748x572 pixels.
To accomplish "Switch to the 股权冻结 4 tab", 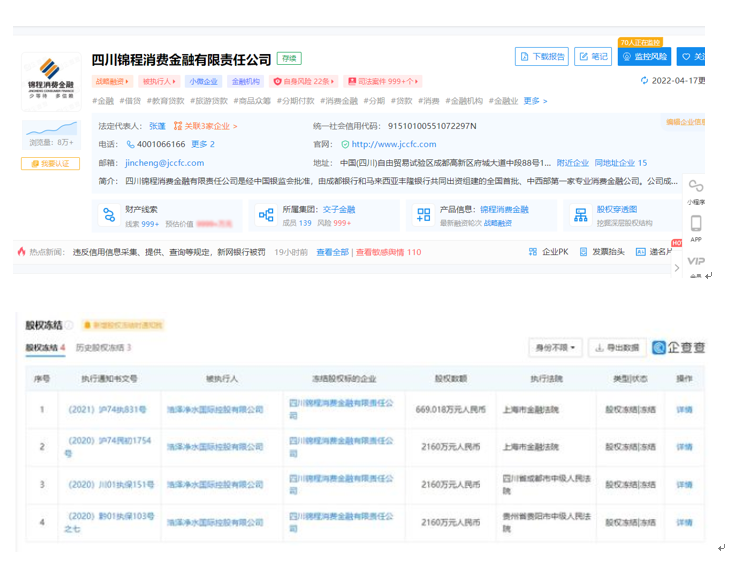I will pyautogui.click(x=45, y=348).
